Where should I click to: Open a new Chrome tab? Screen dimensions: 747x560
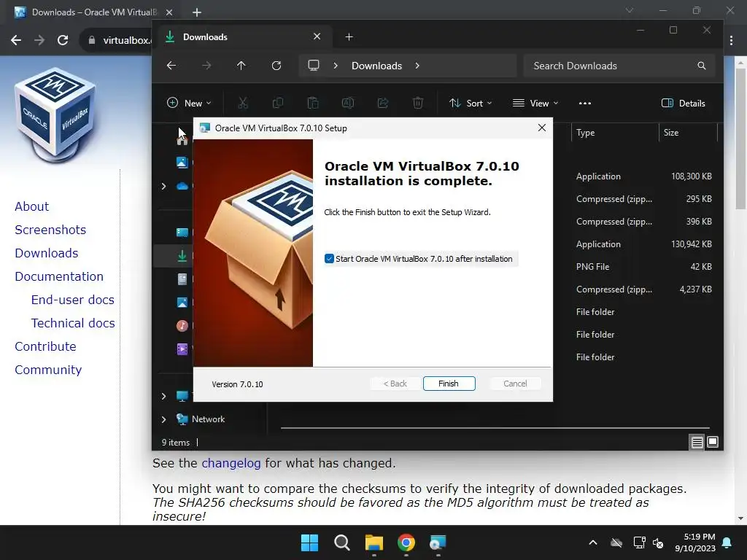(x=197, y=12)
